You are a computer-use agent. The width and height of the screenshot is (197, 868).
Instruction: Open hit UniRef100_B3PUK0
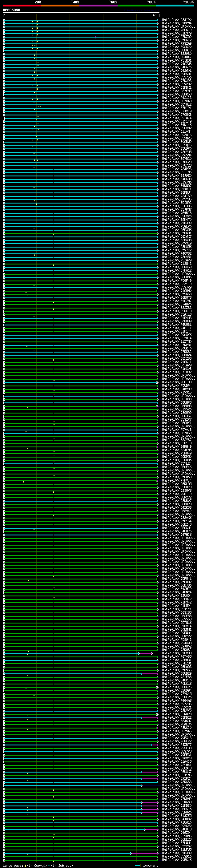click(x=177, y=812)
